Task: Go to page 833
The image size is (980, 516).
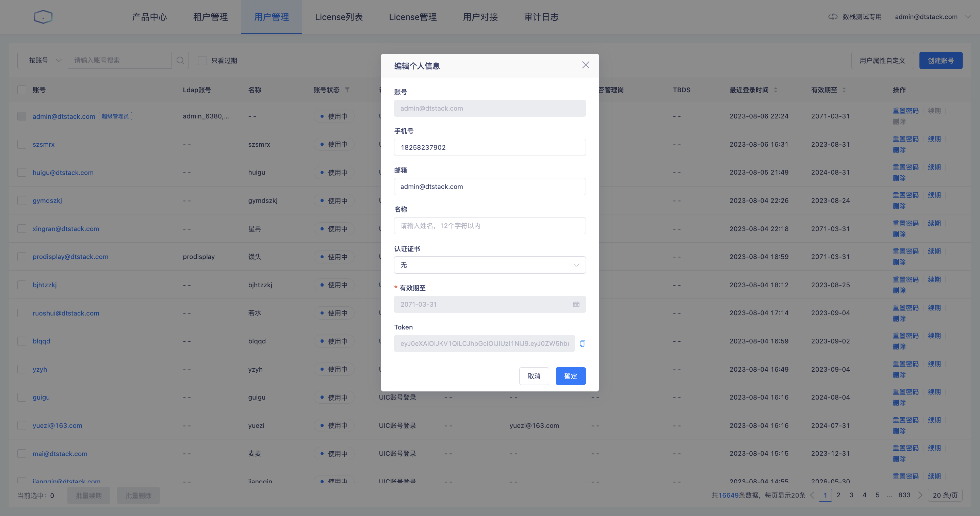Action: (x=904, y=495)
